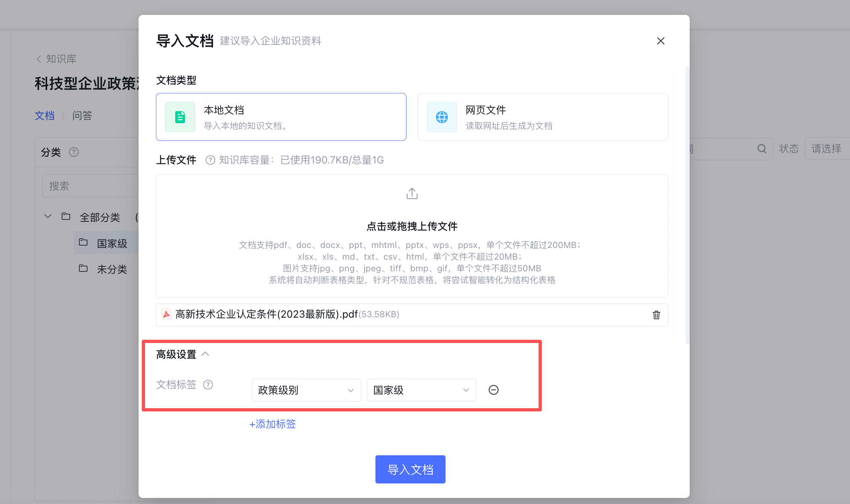Select 网页文件 document type
The width and height of the screenshot is (850, 504).
[x=543, y=117]
